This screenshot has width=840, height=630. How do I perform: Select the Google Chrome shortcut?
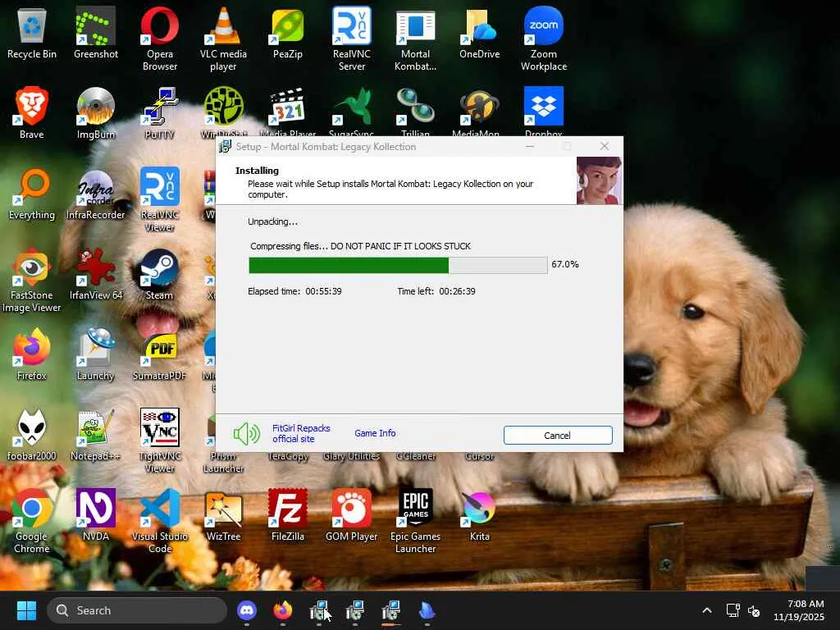click(32, 521)
